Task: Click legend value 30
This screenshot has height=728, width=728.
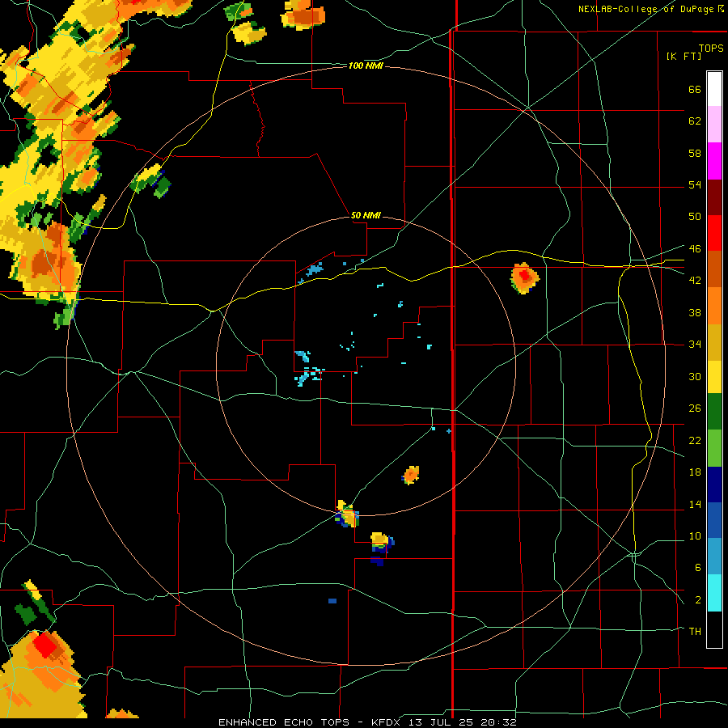Action: pyautogui.click(x=695, y=376)
